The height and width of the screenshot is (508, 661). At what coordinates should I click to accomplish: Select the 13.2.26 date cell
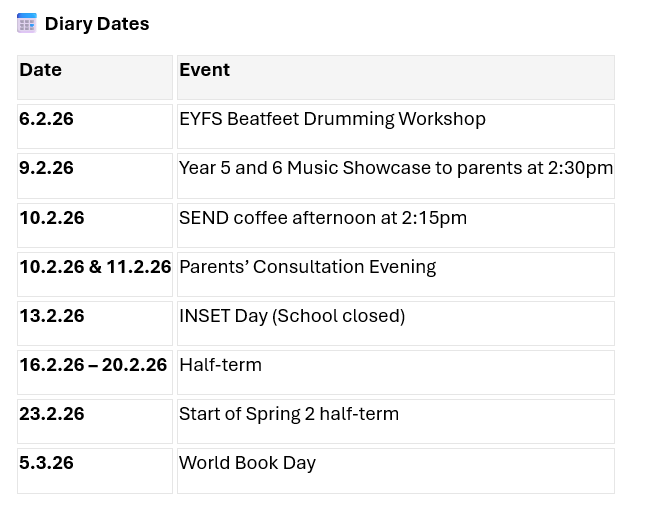click(51, 316)
